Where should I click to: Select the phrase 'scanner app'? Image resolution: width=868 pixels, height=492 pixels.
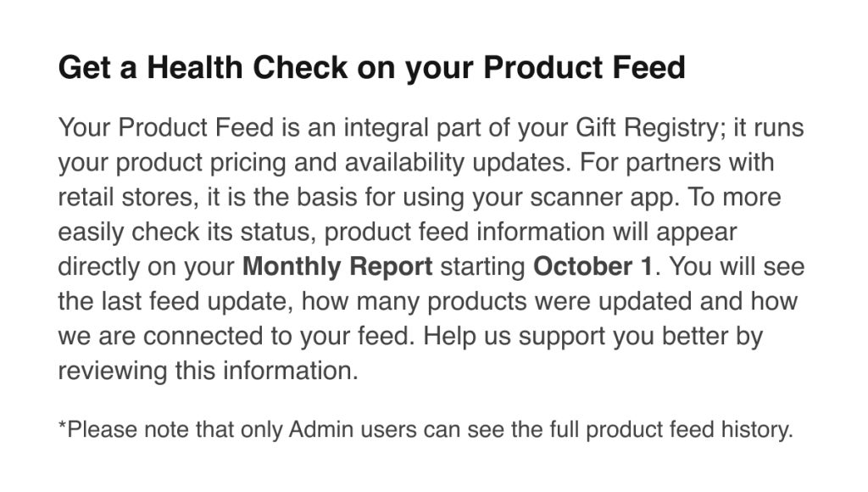[x=603, y=198]
